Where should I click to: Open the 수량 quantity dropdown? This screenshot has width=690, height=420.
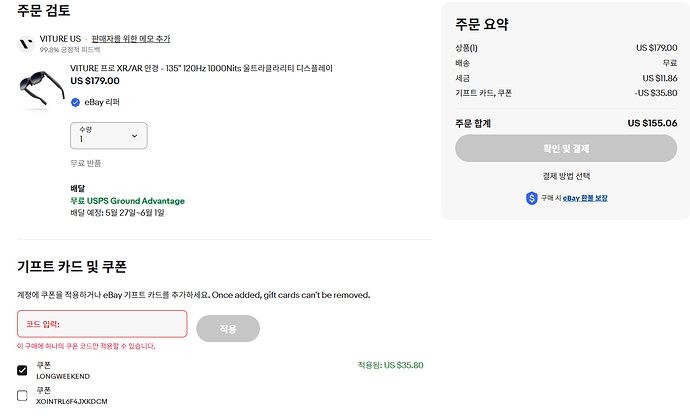[109, 136]
